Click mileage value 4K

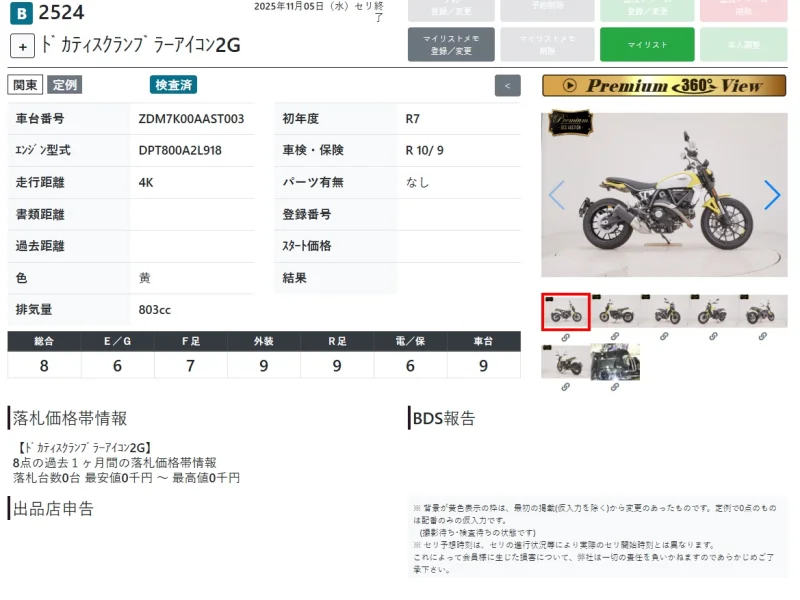(x=146, y=183)
